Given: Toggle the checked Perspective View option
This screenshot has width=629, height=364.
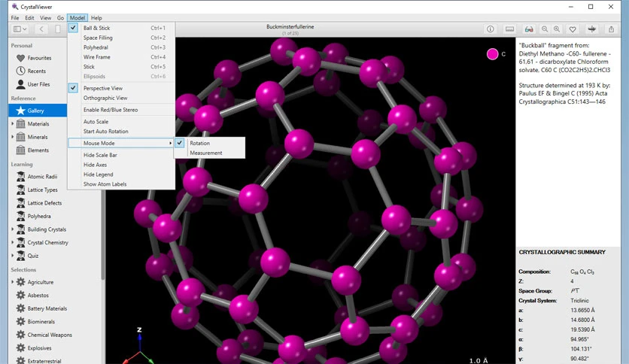Looking at the screenshot, I should coord(121,88).
